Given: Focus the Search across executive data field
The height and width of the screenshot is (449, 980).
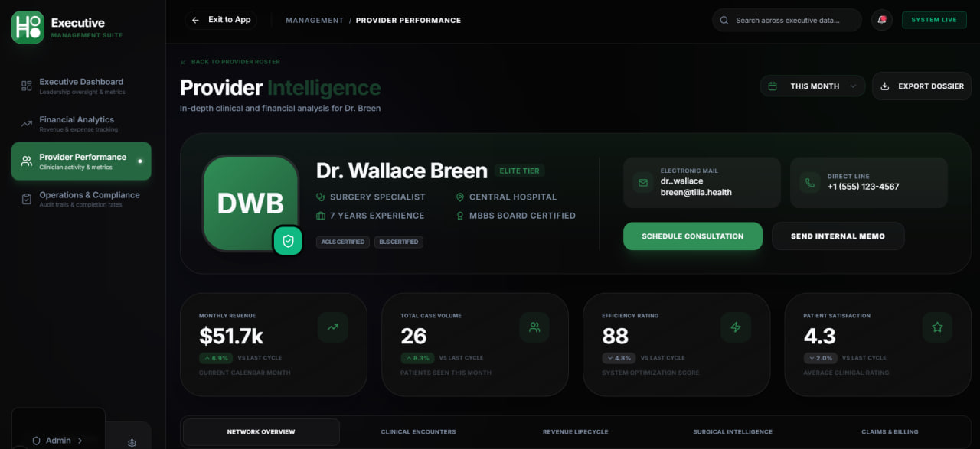Looking at the screenshot, I should (787, 21).
